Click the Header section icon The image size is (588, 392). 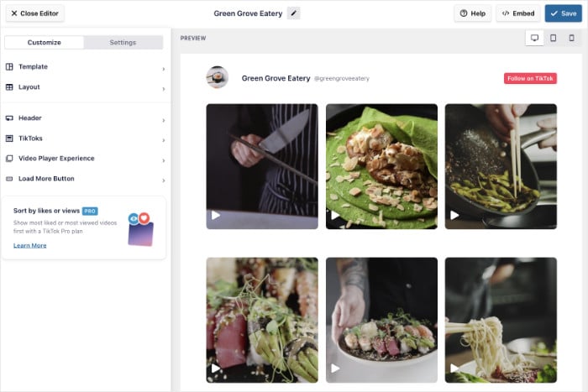(x=9, y=118)
